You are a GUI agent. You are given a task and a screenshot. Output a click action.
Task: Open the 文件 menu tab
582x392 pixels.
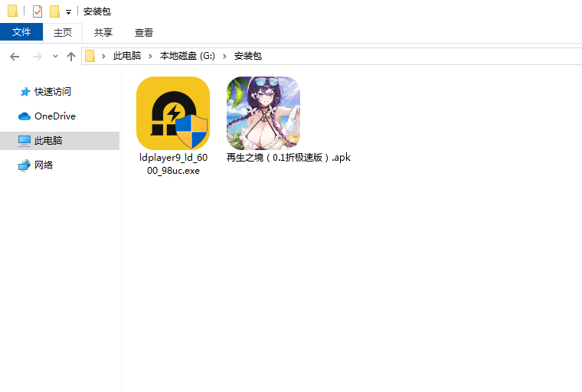pyautogui.click(x=21, y=32)
